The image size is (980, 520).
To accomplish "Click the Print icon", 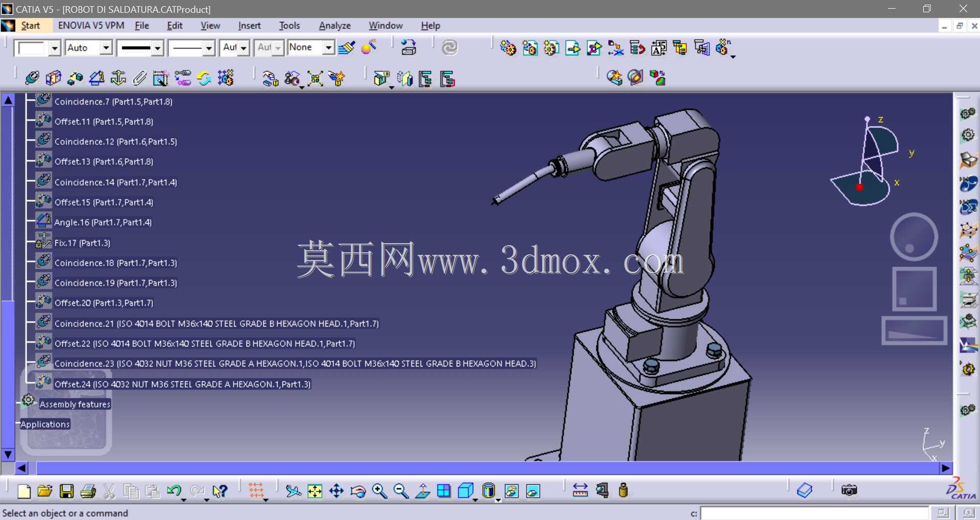I will pyautogui.click(x=88, y=491).
